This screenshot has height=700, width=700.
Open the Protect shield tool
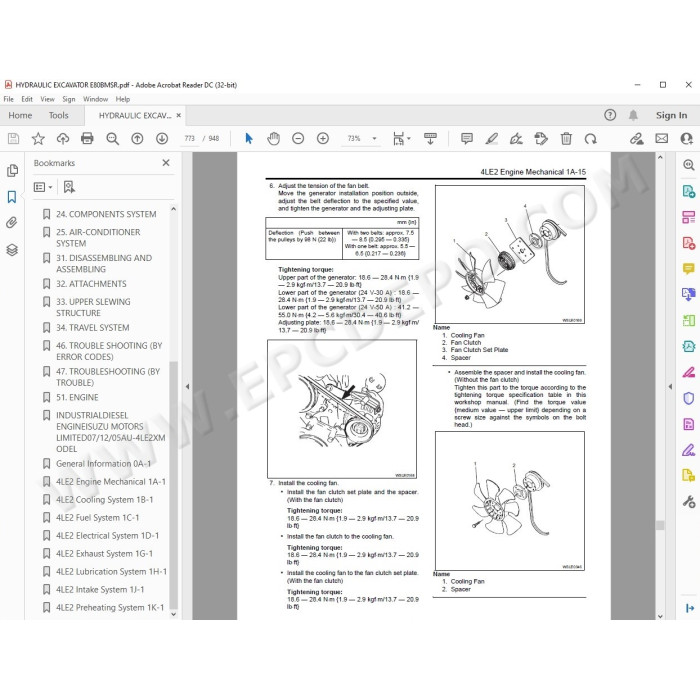click(x=689, y=398)
